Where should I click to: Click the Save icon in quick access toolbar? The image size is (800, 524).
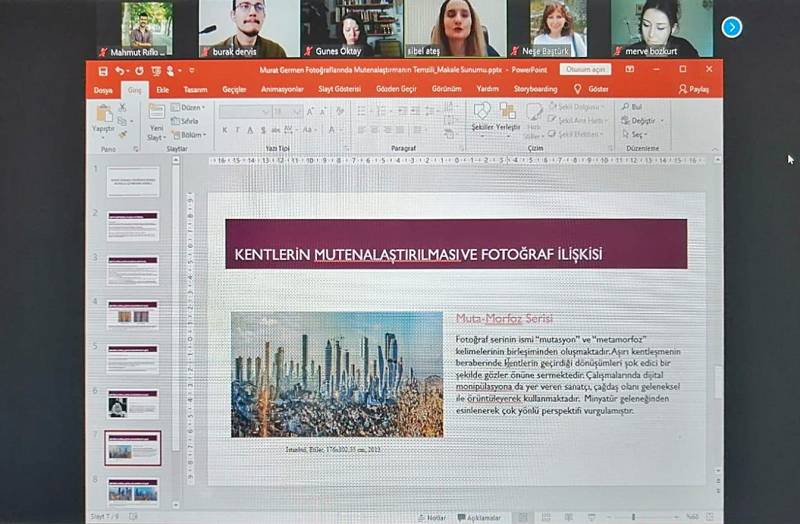pos(102,71)
